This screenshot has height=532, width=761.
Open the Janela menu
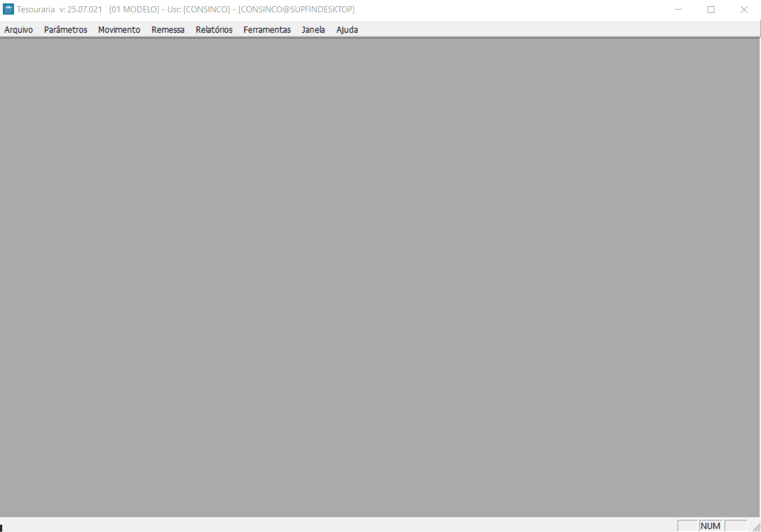tap(313, 30)
